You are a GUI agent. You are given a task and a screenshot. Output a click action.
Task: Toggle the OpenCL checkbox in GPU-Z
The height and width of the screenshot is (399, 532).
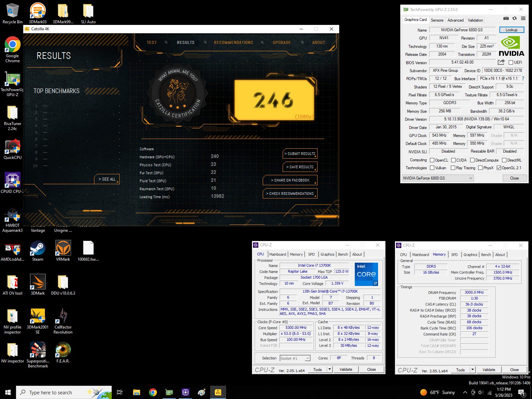432,160
